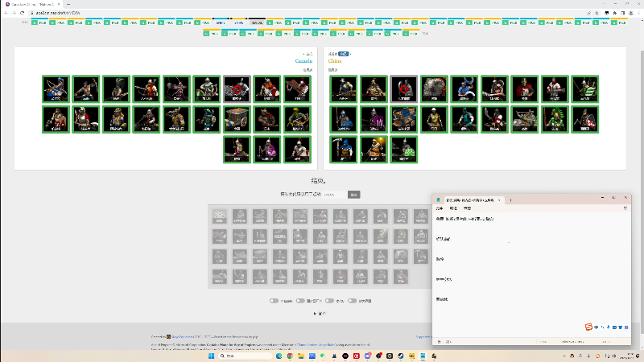Viewport: 644px width, 362px height.
Task: Open Notepad's 编辑 (Edit) menu
Action: point(453,208)
